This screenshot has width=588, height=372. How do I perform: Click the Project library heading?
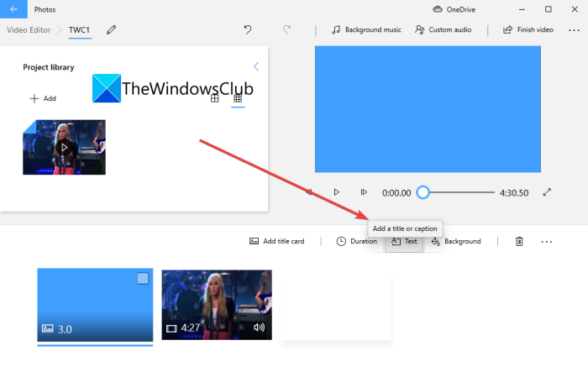(49, 67)
